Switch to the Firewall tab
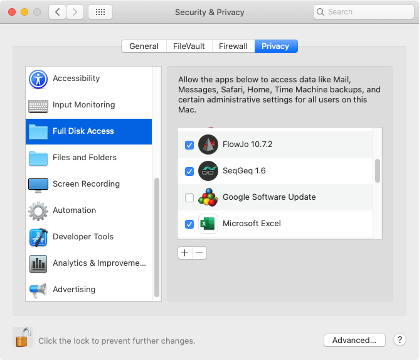This screenshot has height=360, width=420. (233, 46)
